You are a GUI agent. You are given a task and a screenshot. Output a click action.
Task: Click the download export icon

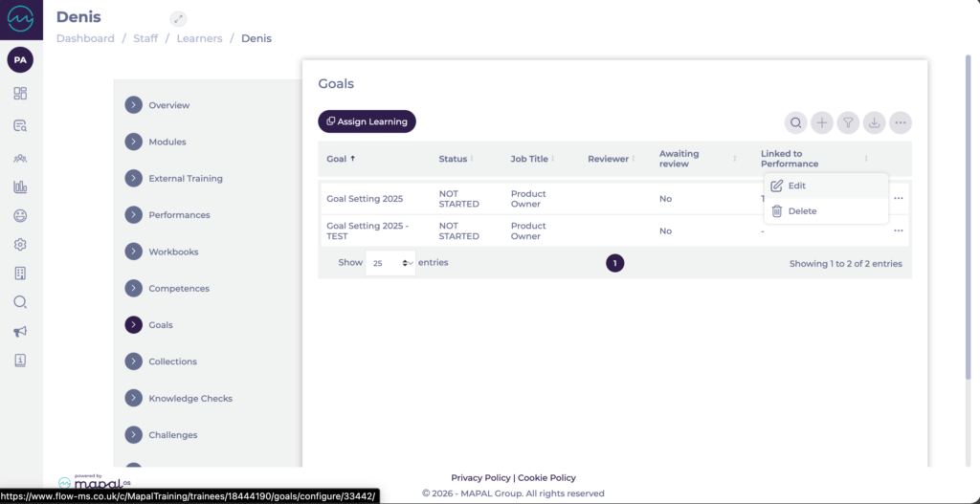pos(874,122)
